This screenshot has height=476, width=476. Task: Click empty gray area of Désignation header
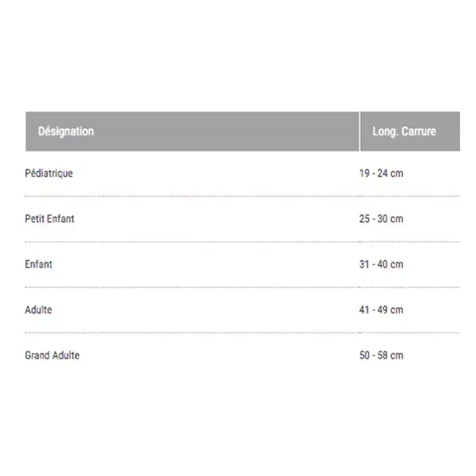pos(226,132)
